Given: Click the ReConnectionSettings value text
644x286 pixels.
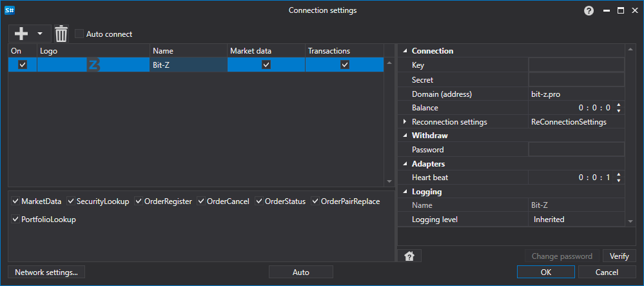Looking at the screenshot, I should [x=569, y=122].
